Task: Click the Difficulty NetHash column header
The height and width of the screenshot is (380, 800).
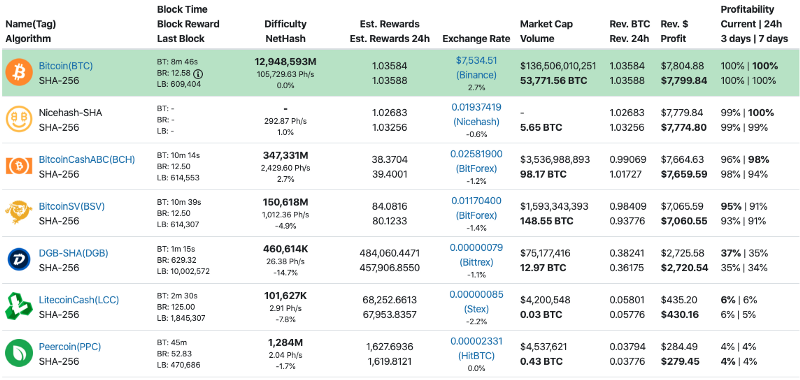Action: [x=285, y=31]
